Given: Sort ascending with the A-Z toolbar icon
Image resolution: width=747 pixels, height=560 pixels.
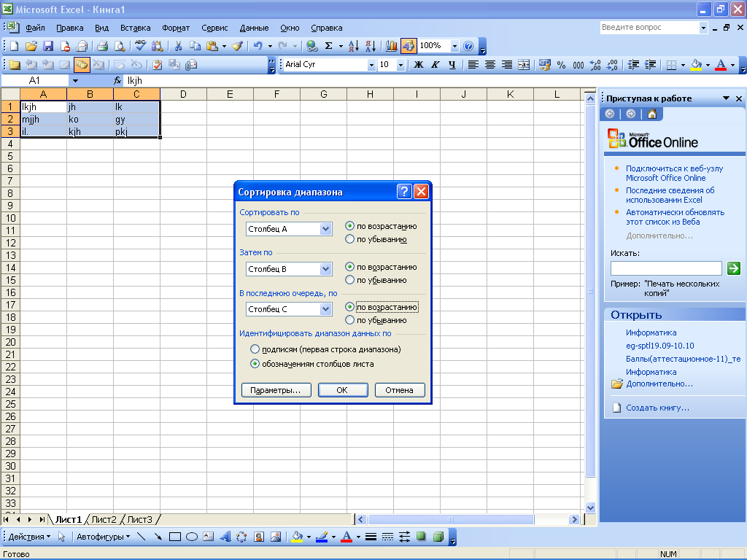Looking at the screenshot, I should pos(354,46).
